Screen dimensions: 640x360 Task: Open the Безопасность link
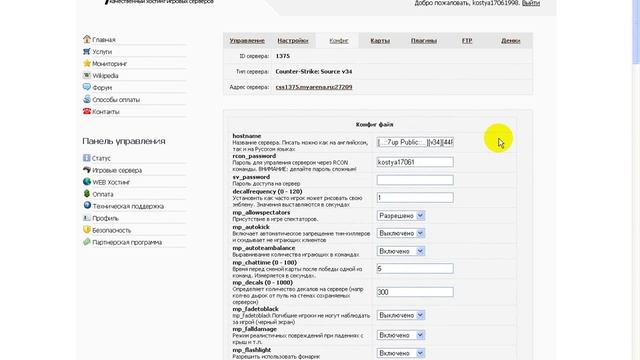pyautogui.click(x=111, y=230)
